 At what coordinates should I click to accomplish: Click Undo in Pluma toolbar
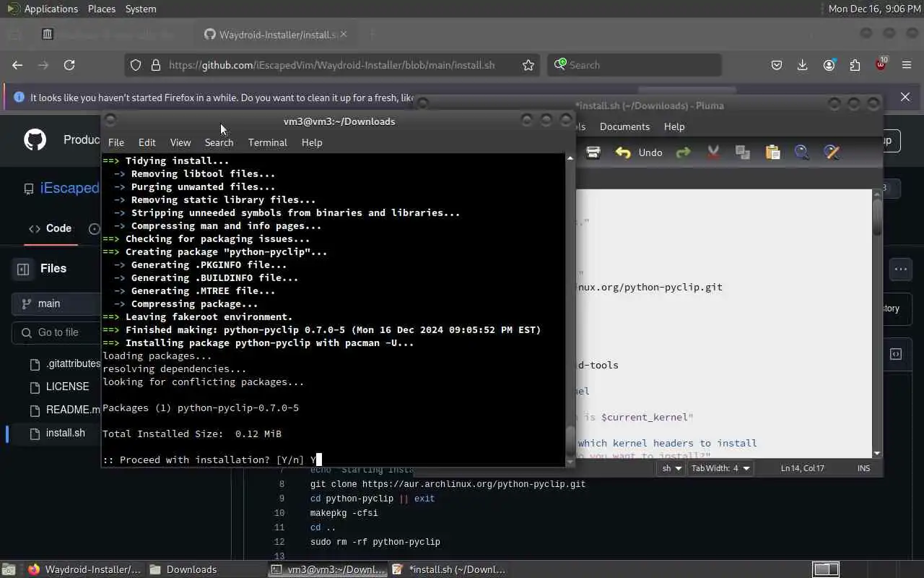pyautogui.click(x=639, y=152)
